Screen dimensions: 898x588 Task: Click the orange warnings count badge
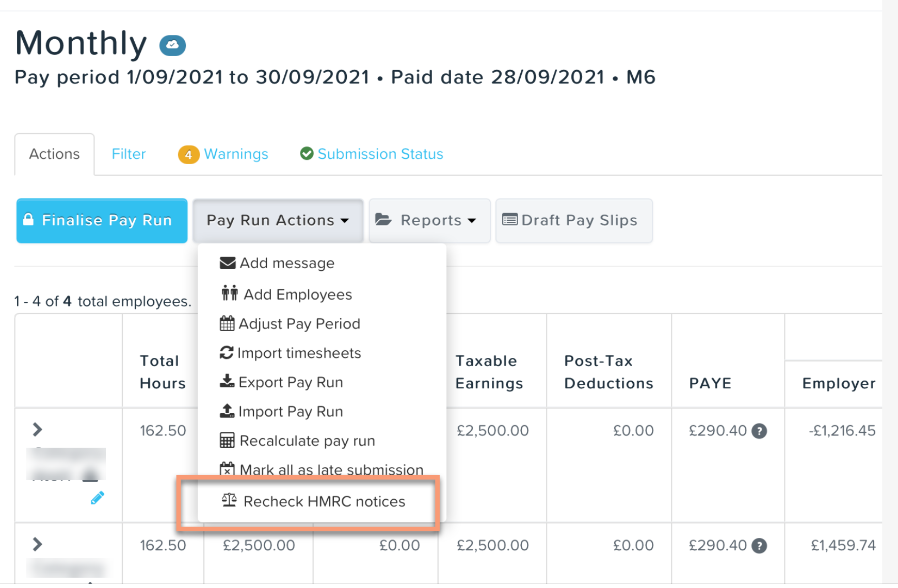coord(188,154)
